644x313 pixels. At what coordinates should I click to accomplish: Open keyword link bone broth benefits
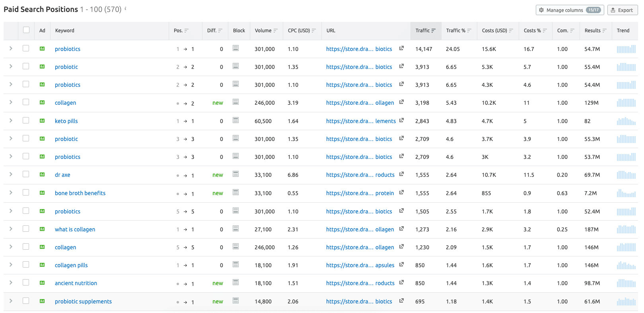[x=80, y=193]
